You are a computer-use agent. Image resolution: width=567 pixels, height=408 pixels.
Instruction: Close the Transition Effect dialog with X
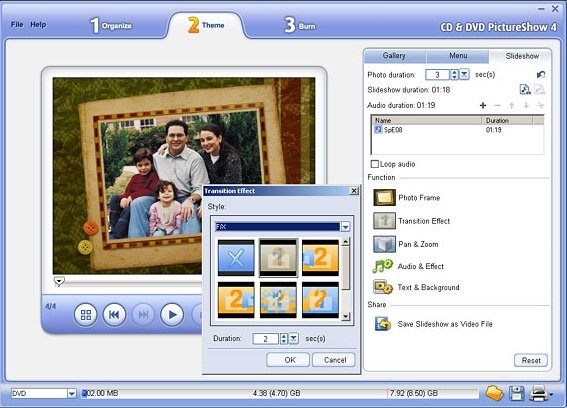pyautogui.click(x=354, y=191)
